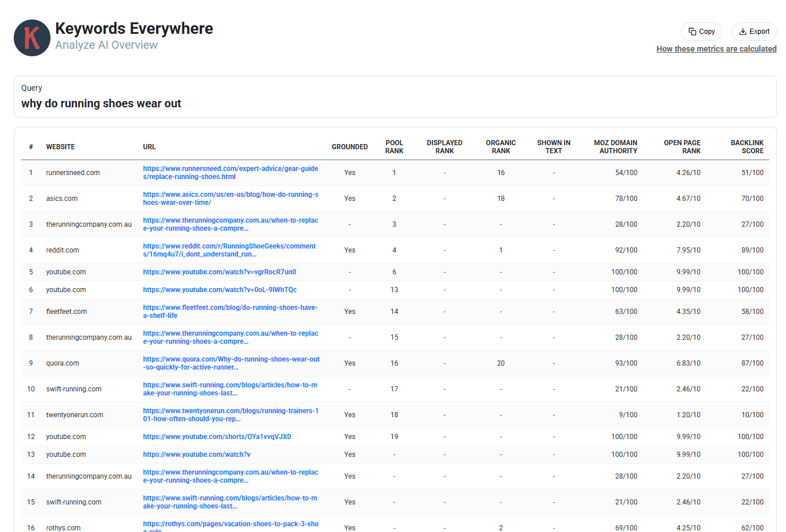Open swift-running.com URL in row 15
The width and height of the screenshot is (786, 532).
tap(230, 502)
